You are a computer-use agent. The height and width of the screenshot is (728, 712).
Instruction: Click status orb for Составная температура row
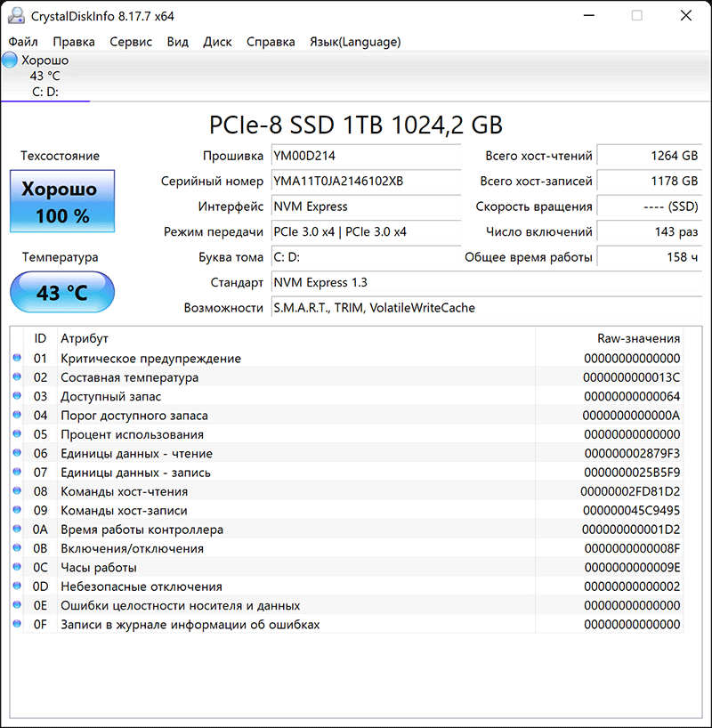point(17,376)
